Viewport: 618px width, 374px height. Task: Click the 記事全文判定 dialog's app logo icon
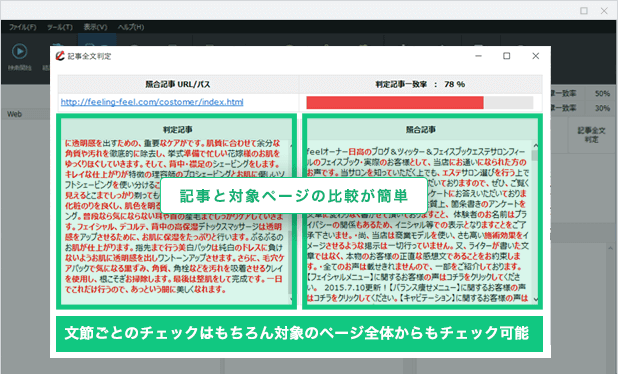point(60,56)
